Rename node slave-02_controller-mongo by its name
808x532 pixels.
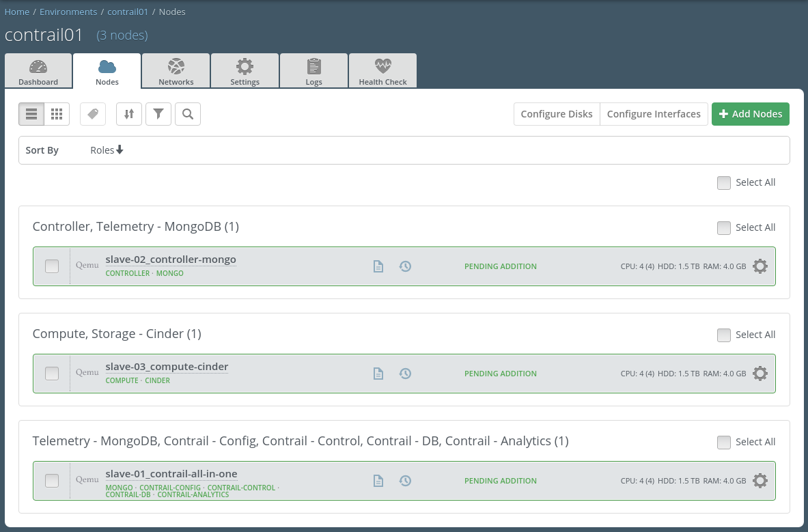171,259
